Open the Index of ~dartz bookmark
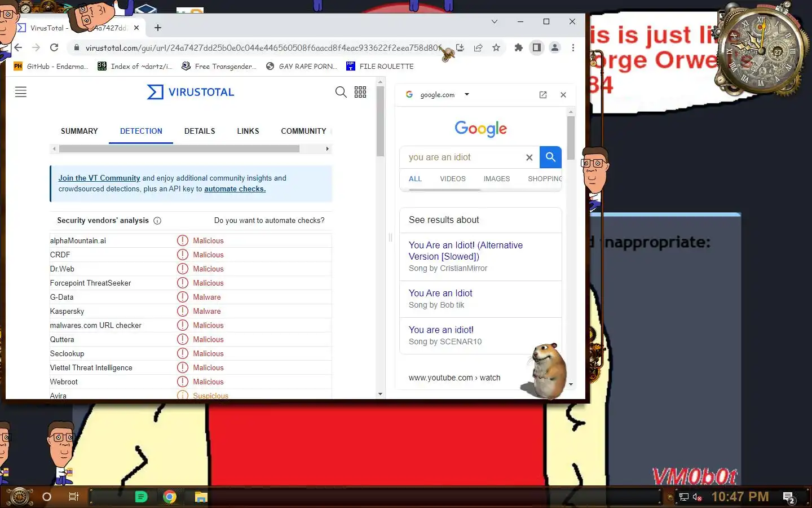812x508 pixels. coord(135,66)
